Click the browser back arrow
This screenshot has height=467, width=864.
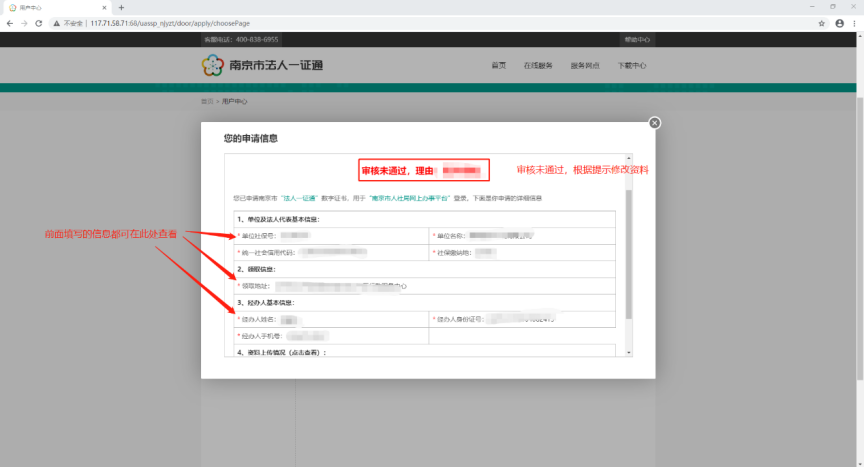point(10,22)
